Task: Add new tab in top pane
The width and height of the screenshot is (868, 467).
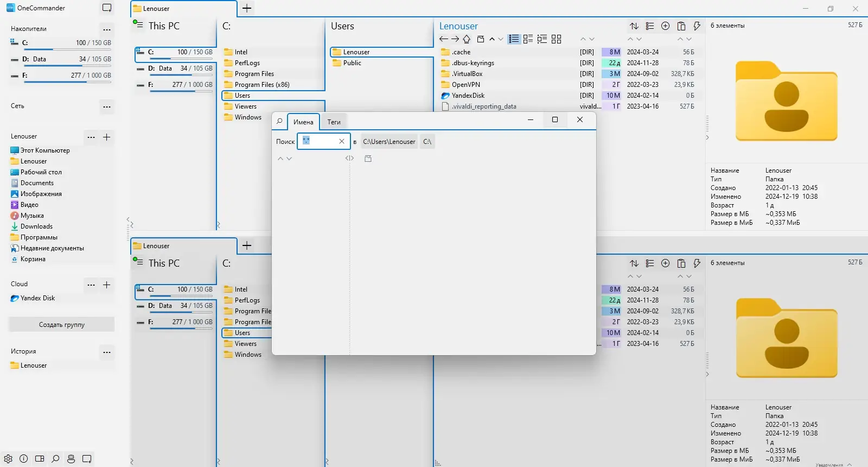Action: pos(247,8)
